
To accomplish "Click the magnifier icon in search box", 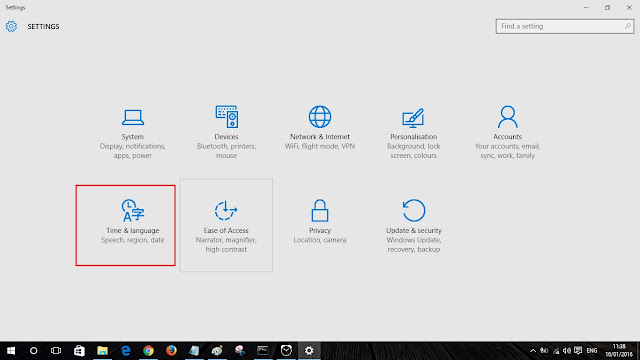I will [x=627, y=26].
